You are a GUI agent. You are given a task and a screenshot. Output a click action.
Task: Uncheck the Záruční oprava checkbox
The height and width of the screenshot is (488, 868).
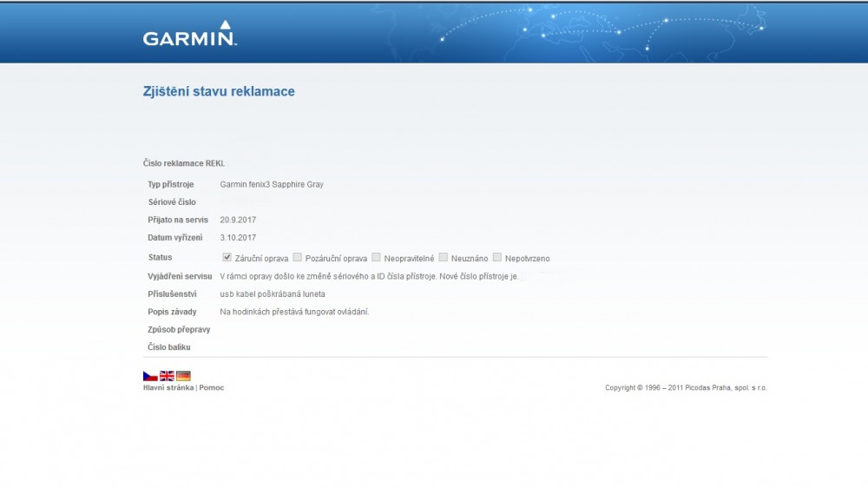(227, 257)
